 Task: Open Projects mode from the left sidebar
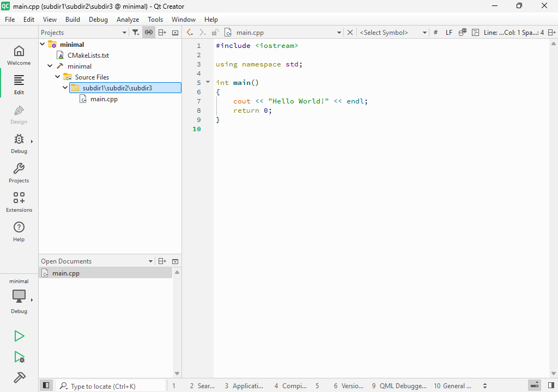pyautogui.click(x=19, y=172)
